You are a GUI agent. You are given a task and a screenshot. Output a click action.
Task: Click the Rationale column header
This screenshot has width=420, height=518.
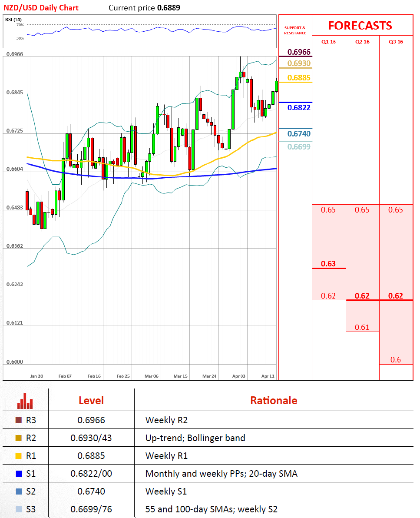click(274, 400)
